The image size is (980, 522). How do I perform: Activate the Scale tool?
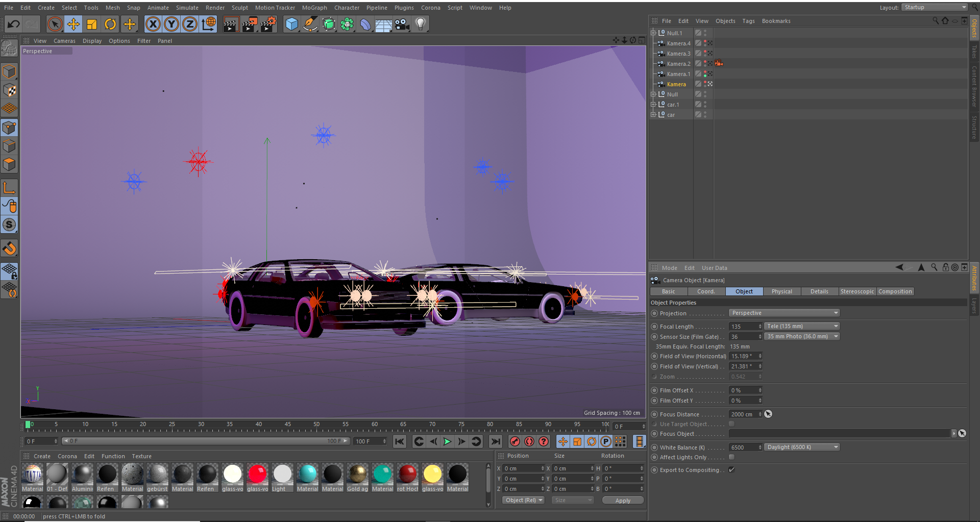(92, 24)
